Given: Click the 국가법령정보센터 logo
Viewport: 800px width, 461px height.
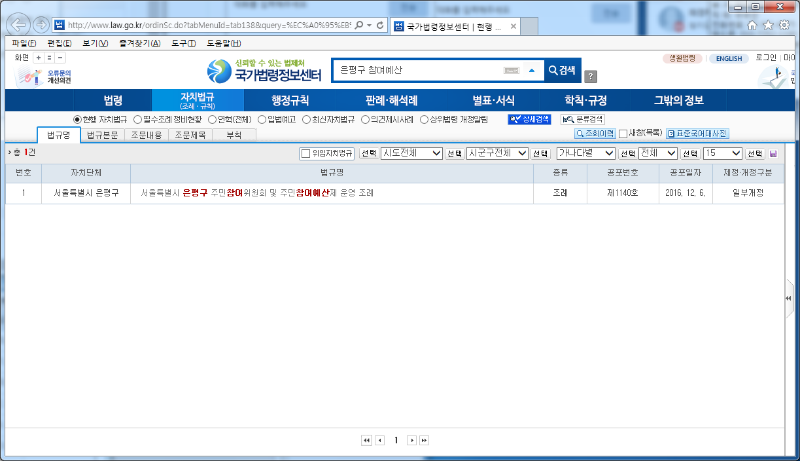Looking at the screenshot, I should click(264, 71).
